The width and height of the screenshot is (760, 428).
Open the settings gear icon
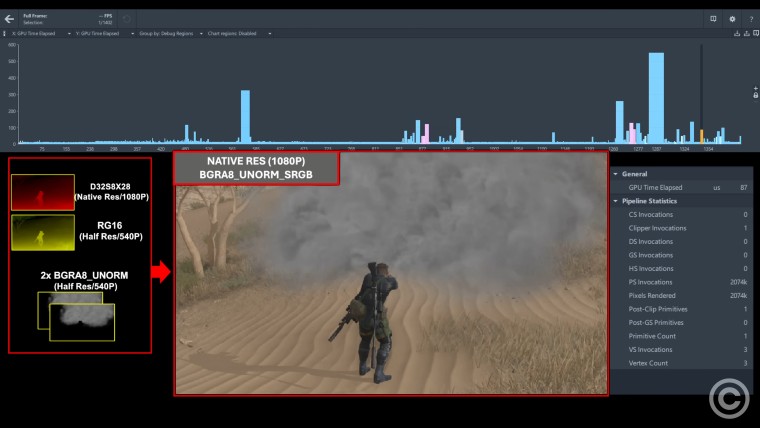(732, 18)
